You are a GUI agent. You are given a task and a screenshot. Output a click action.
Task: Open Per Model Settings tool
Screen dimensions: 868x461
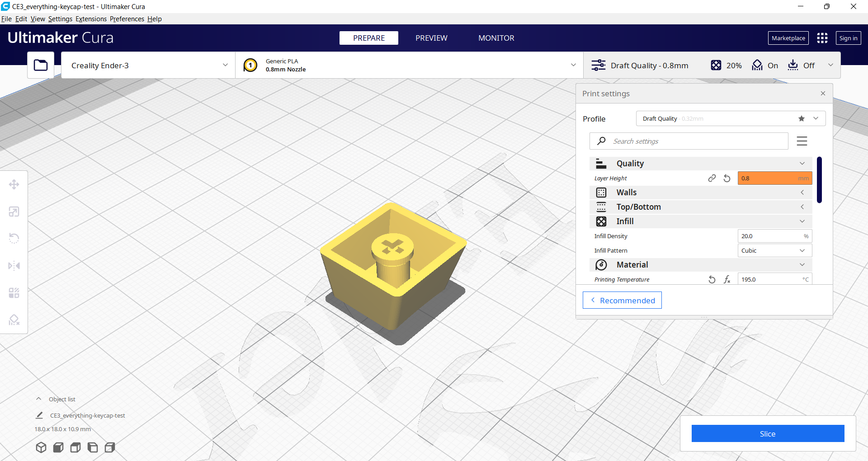point(14,293)
